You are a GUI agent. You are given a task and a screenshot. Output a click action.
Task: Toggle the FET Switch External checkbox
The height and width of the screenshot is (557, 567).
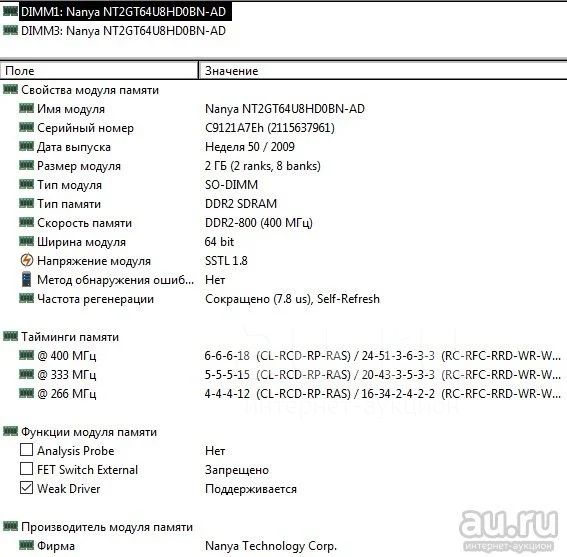coord(26,469)
